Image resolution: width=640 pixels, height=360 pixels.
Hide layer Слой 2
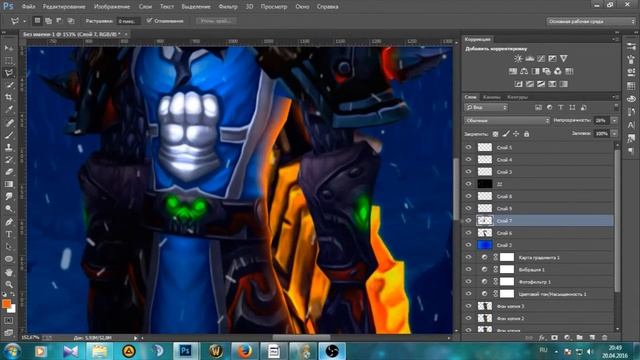click(x=468, y=245)
